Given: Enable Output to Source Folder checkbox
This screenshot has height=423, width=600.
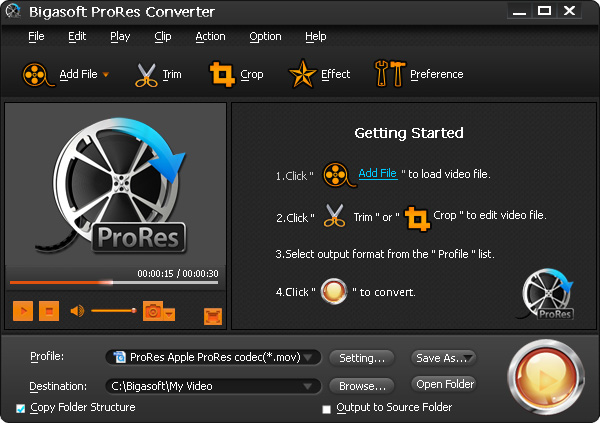Looking at the screenshot, I should (326, 408).
